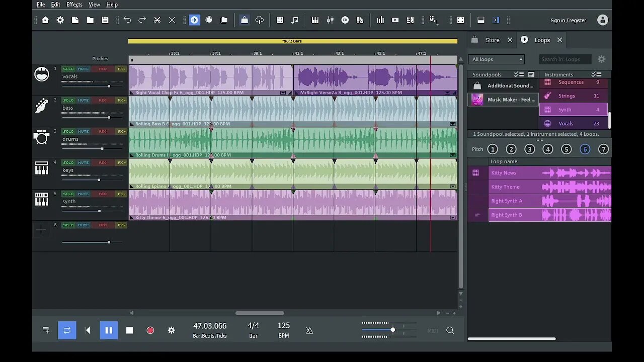Viewport: 644px width, 362px height.
Task: Create a new project with the blank page icon
Action: (75, 20)
